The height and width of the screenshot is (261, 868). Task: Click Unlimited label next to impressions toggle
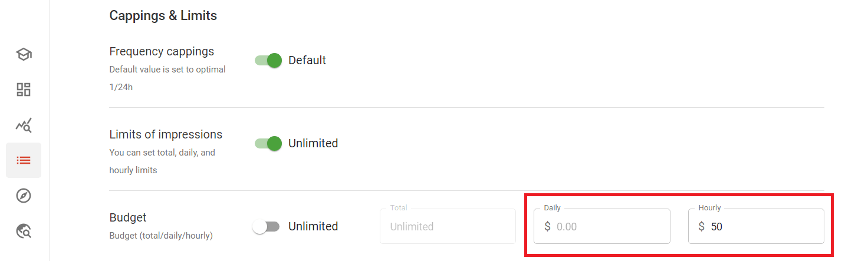coord(313,143)
